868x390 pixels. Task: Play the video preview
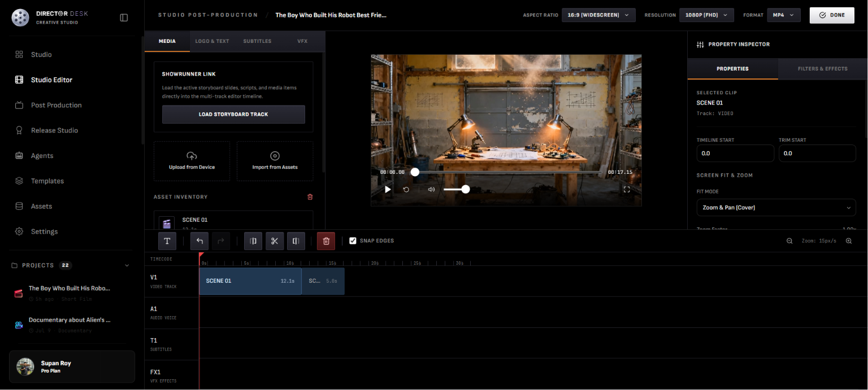(x=388, y=190)
